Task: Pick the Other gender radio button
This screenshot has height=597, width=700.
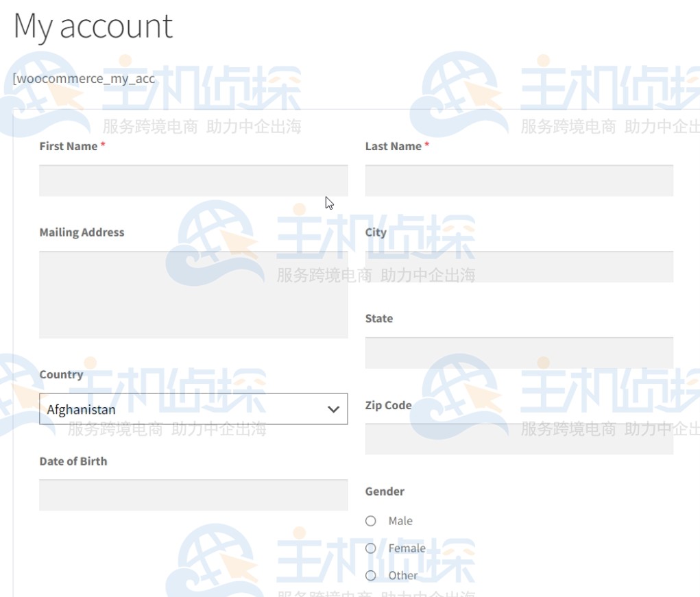Action: point(371,576)
